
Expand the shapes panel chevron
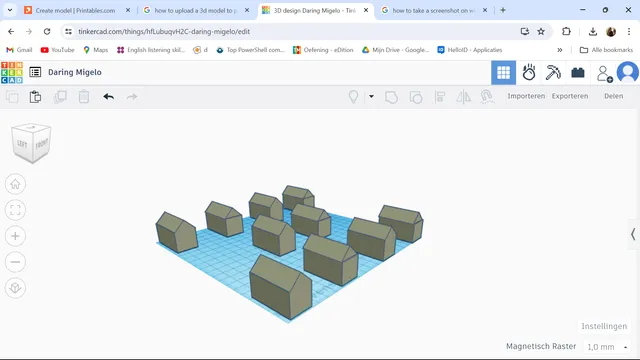pyautogui.click(x=633, y=234)
